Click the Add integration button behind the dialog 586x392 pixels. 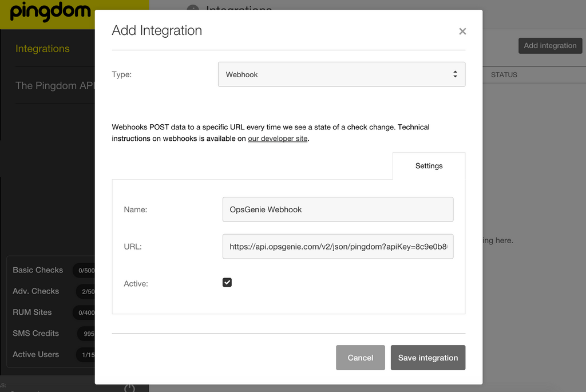coord(550,46)
